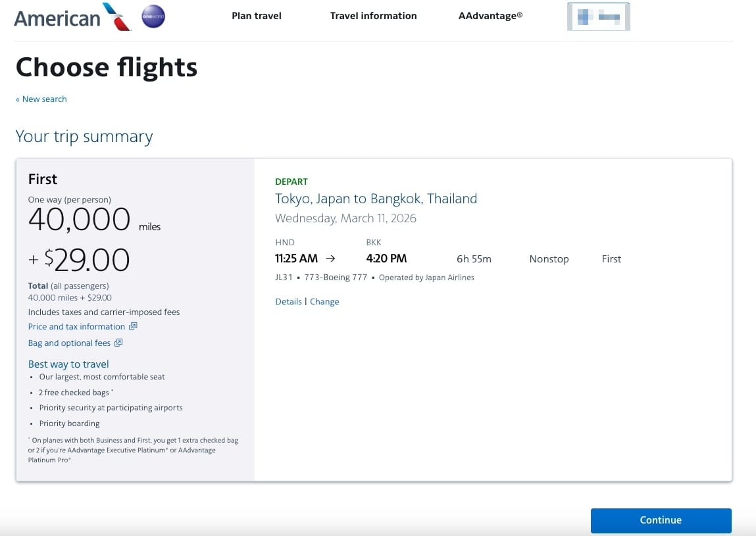Open external icon beside Bag and optional fees

(118, 343)
